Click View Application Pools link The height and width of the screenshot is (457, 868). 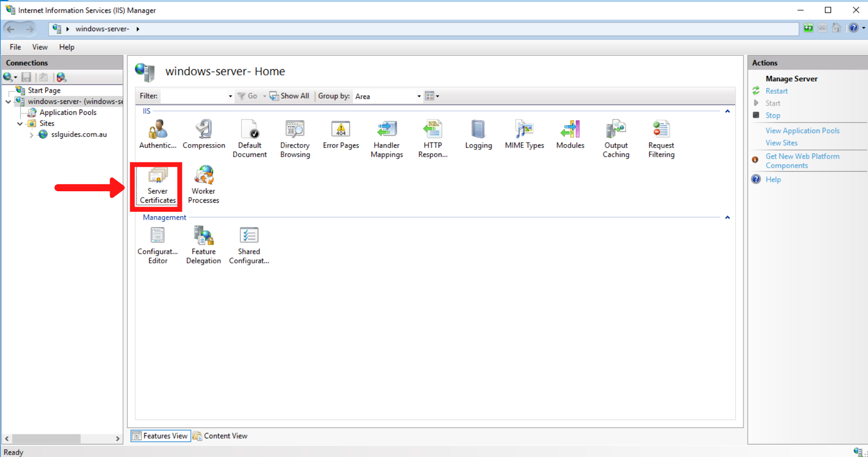[802, 130]
